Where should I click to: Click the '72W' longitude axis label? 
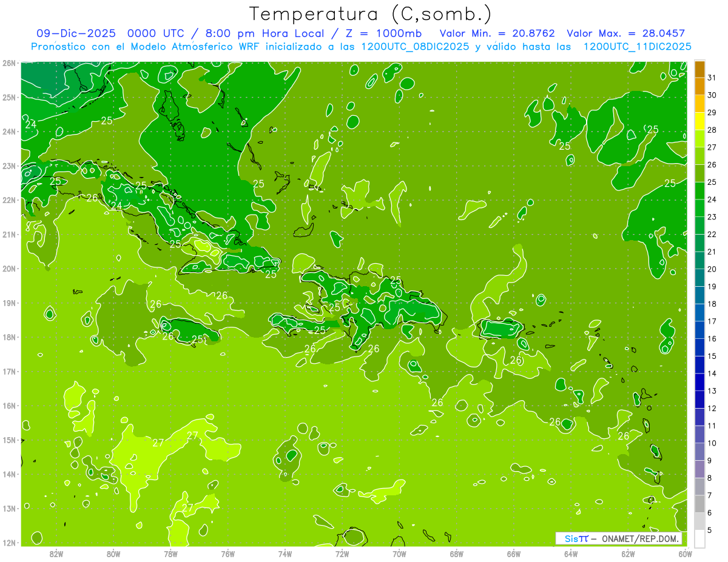coord(342,554)
